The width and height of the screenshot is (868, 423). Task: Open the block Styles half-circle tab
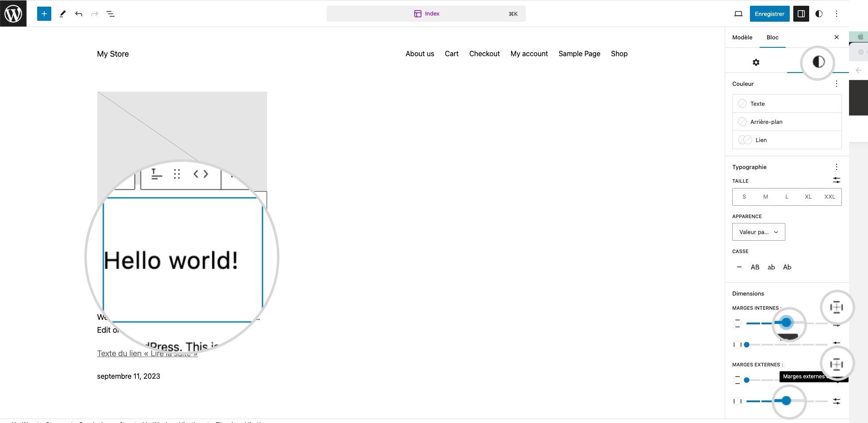(x=818, y=62)
